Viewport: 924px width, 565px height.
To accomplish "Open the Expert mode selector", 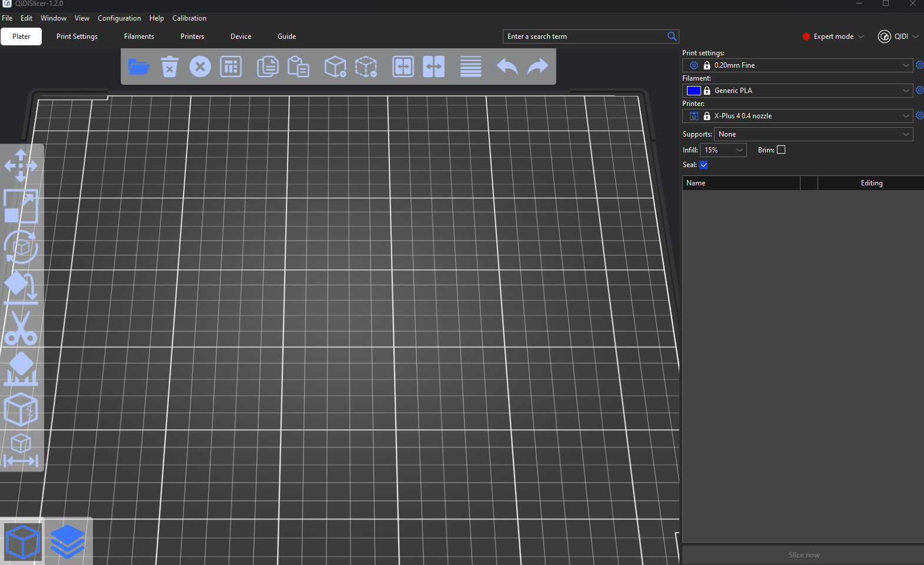I will click(833, 36).
